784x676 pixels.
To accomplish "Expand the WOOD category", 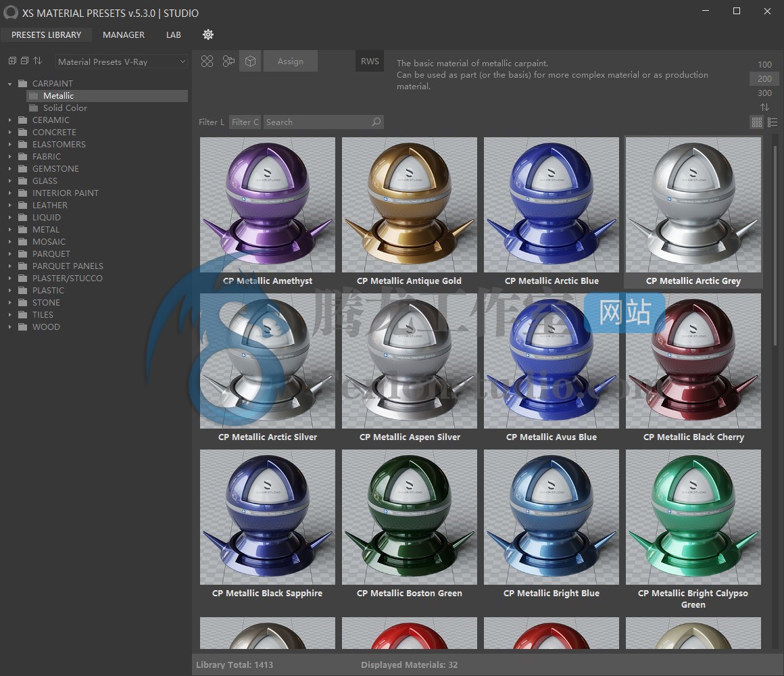I will (x=9, y=327).
